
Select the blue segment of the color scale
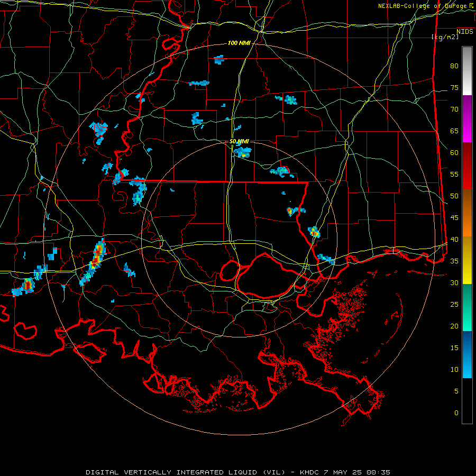point(467,354)
